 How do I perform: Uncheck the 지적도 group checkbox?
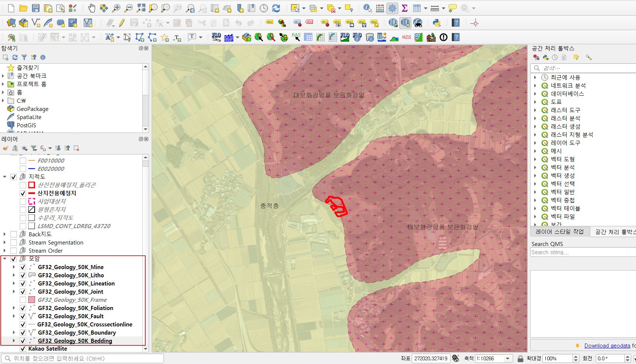tap(14, 177)
